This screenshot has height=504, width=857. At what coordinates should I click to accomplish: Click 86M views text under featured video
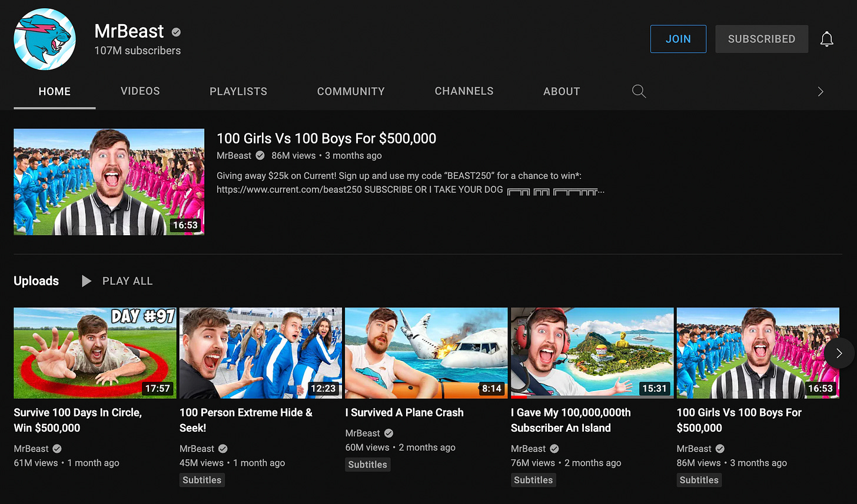coord(293,156)
